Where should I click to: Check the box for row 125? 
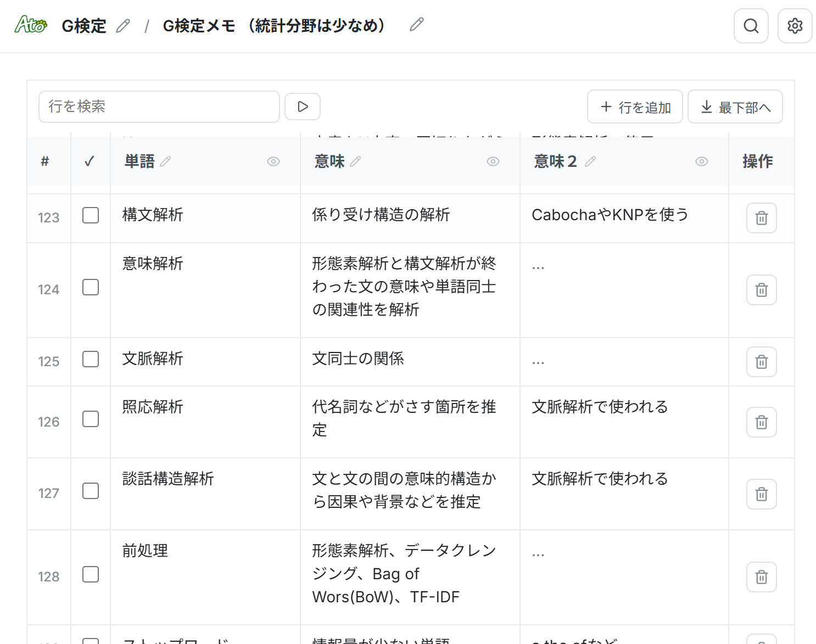click(91, 359)
